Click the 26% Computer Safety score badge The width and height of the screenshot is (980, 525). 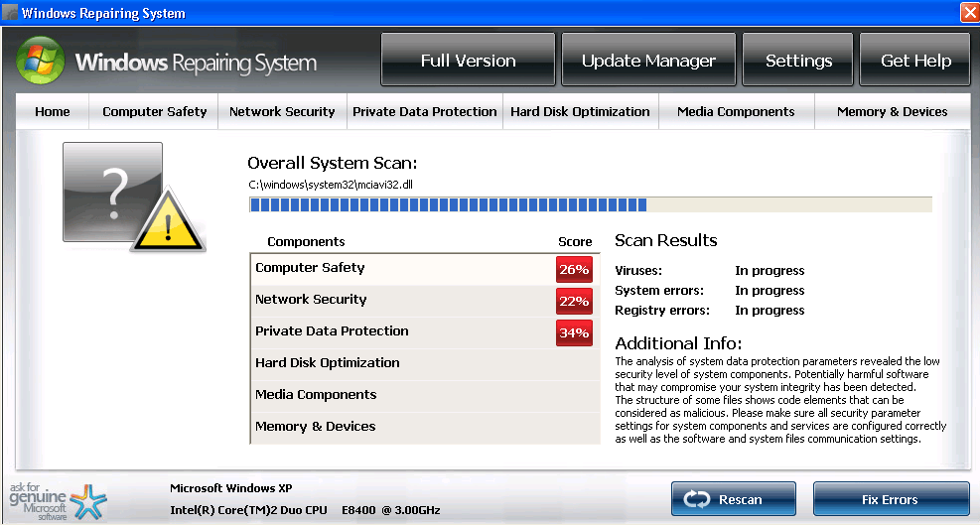574,269
